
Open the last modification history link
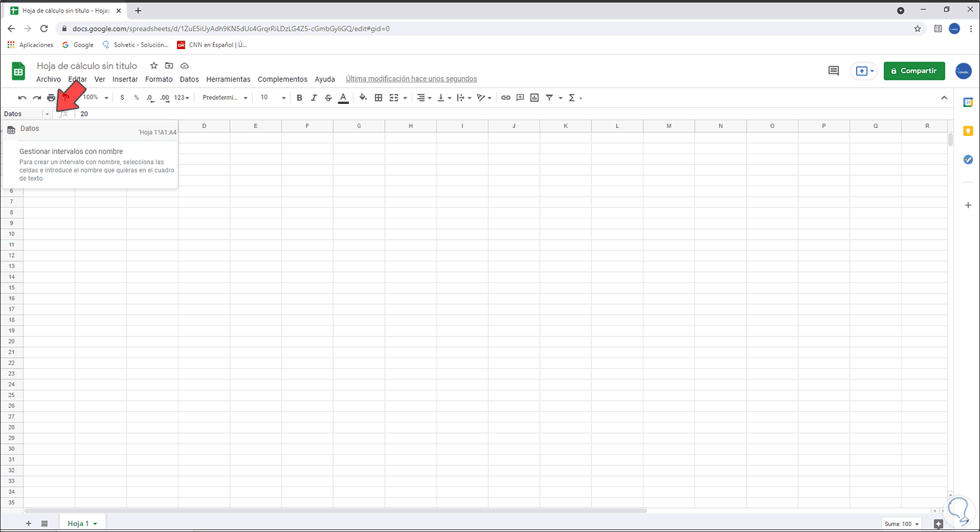[411, 78]
